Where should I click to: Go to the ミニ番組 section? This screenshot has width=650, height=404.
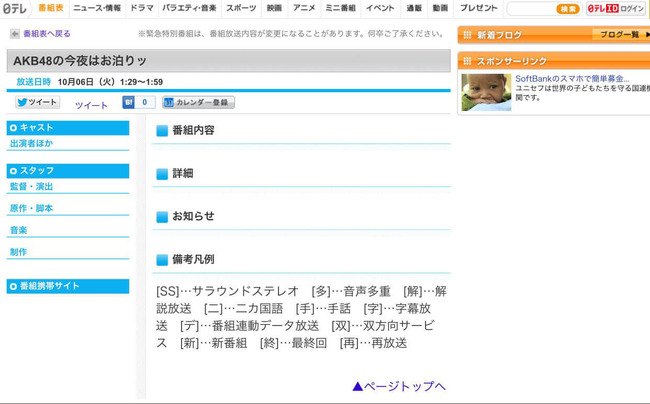340,8
